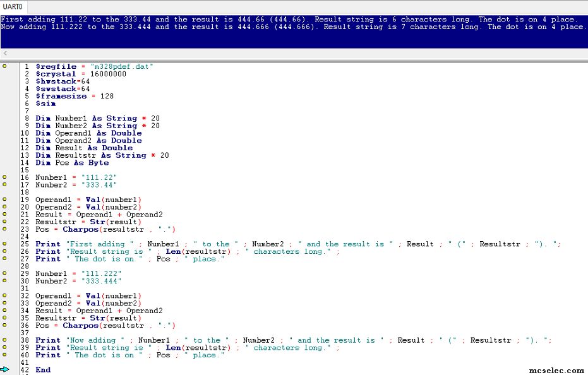Click the "m328pdef.dat" string in the code
The width and height of the screenshot is (588, 375).
122,66
